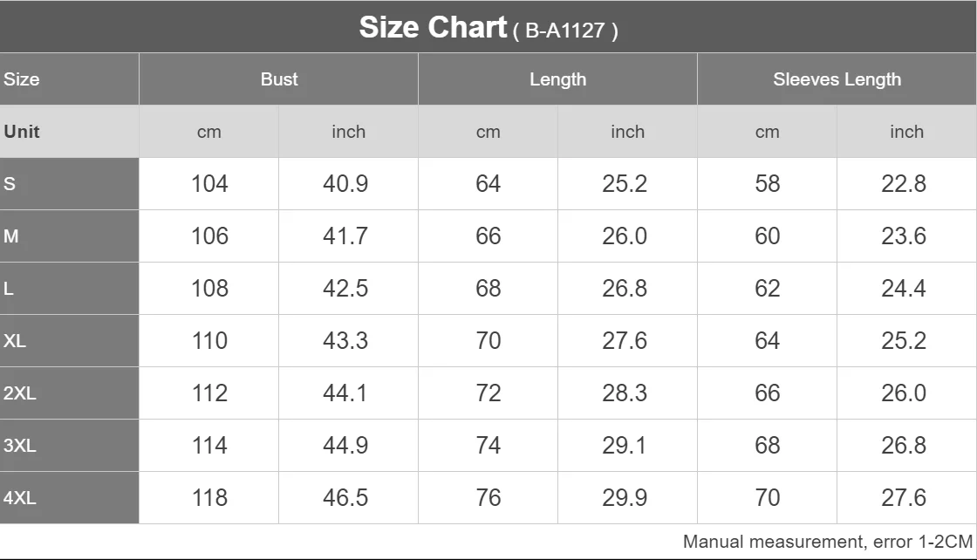Viewport: 977px width, 560px height.
Task: Click the Length column header
Action: (557, 79)
